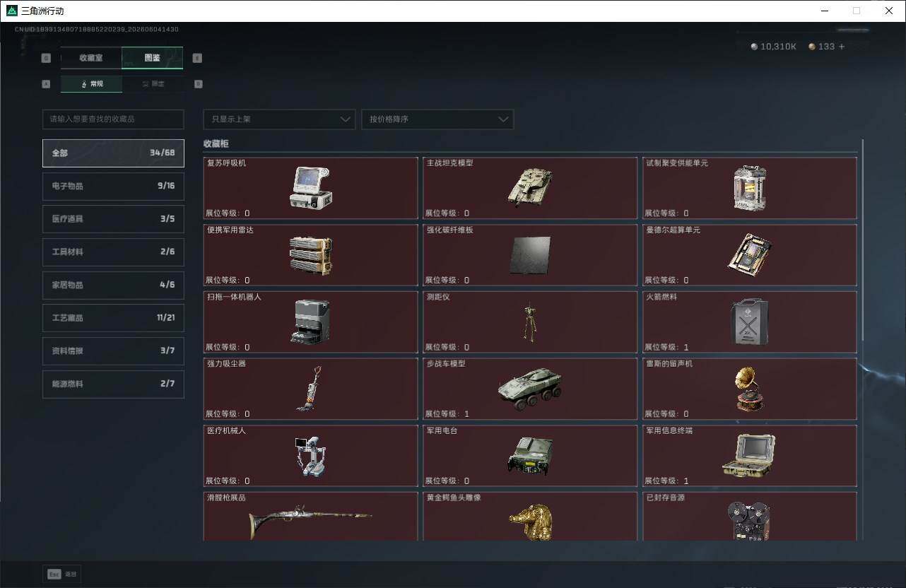Screen dimensions: 906x588
Task: Select the 全部 34/68 category
Action: [113, 153]
